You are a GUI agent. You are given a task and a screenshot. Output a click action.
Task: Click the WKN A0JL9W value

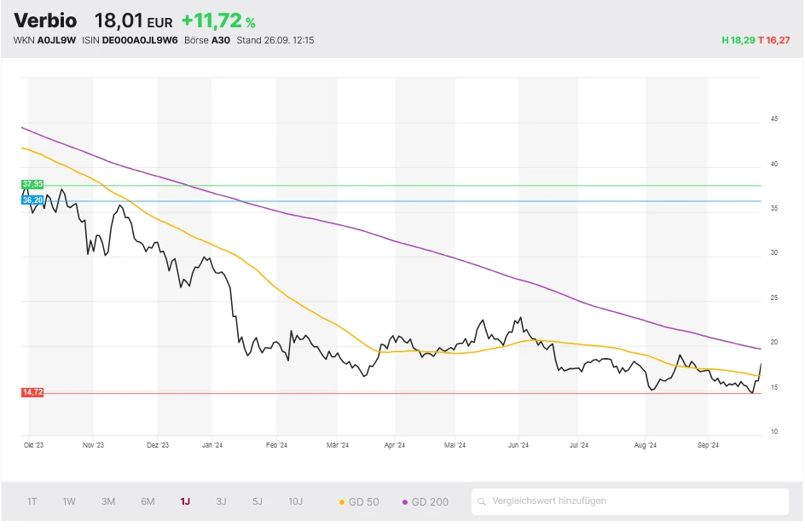(x=57, y=40)
